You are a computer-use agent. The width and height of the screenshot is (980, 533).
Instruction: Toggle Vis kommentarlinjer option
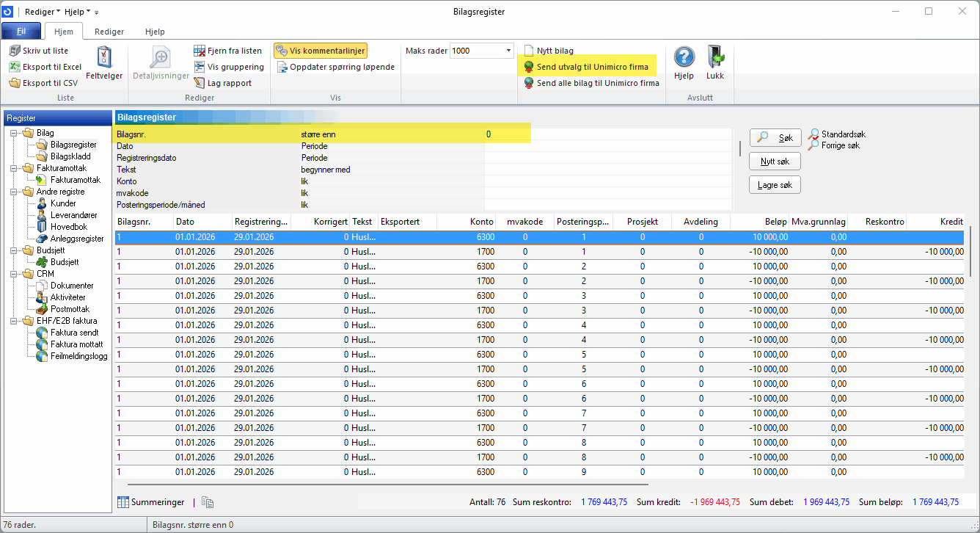pyautogui.click(x=320, y=51)
